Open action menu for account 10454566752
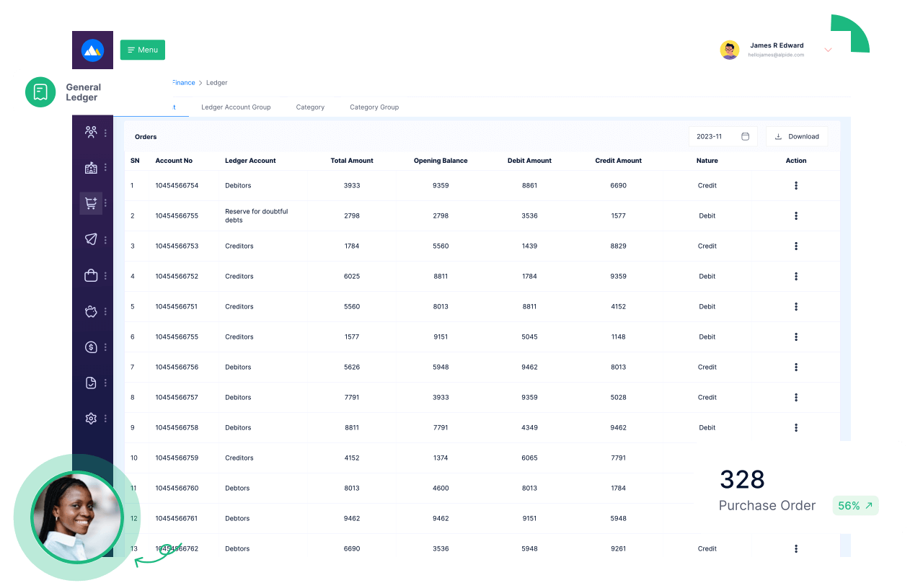Viewport: 923px width, 588px height. coord(796,276)
